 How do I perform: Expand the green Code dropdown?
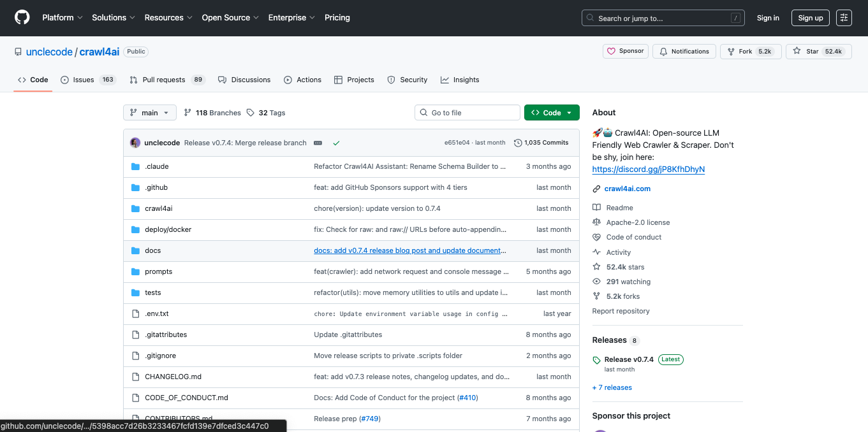click(552, 113)
